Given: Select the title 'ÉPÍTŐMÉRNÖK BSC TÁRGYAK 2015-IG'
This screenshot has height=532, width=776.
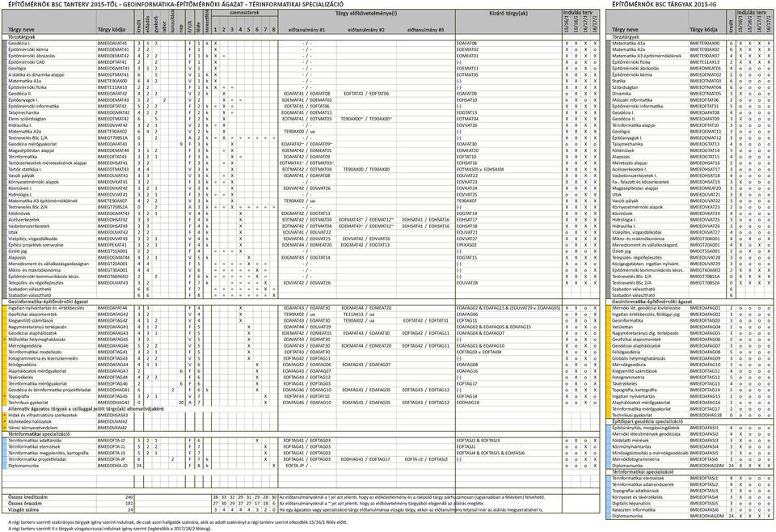Looking at the screenshot, I should coord(664,4).
